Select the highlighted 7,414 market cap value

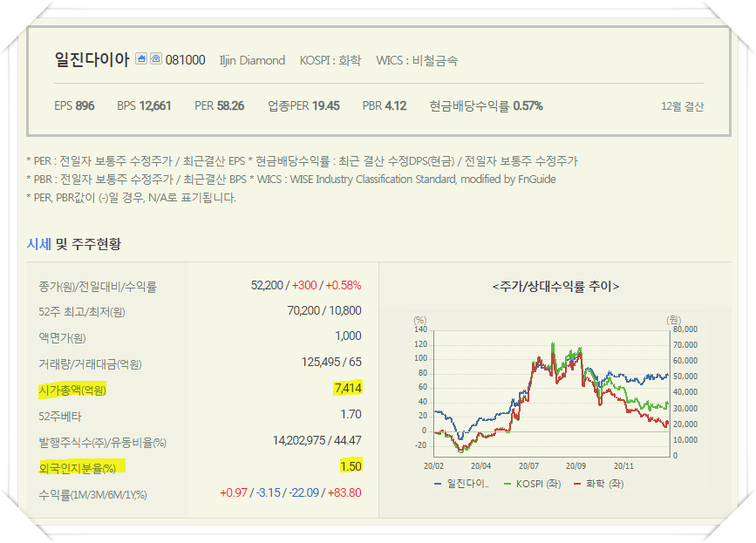348,388
